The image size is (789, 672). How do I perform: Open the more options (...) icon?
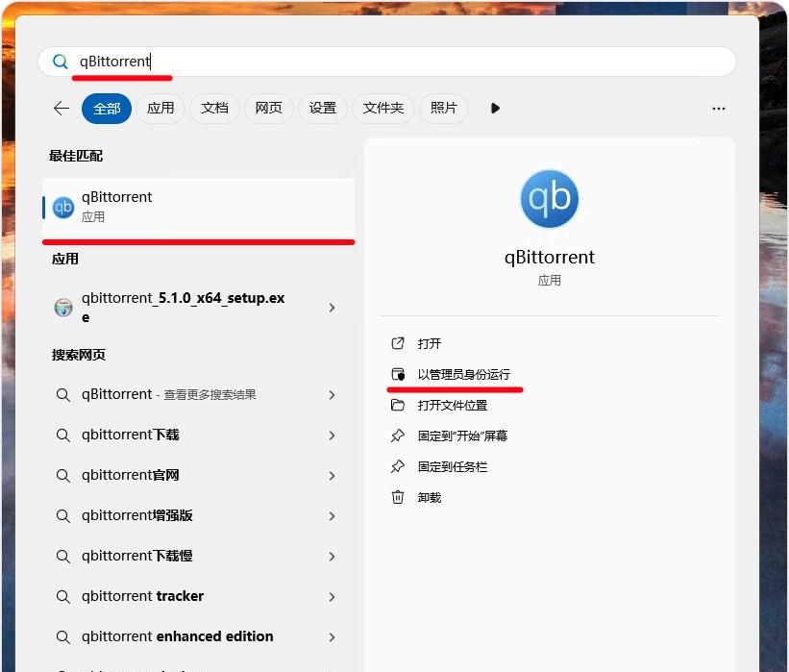tap(719, 108)
